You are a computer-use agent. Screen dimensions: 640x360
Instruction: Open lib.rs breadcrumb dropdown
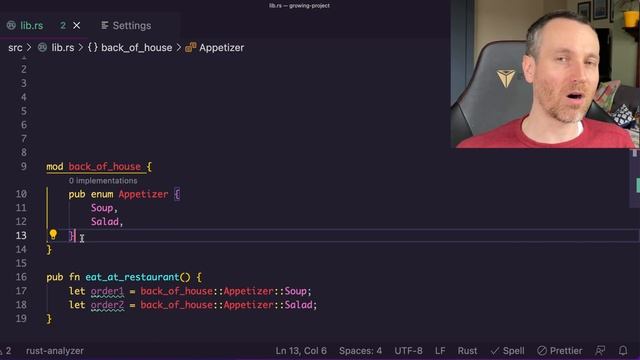coord(62,48)
